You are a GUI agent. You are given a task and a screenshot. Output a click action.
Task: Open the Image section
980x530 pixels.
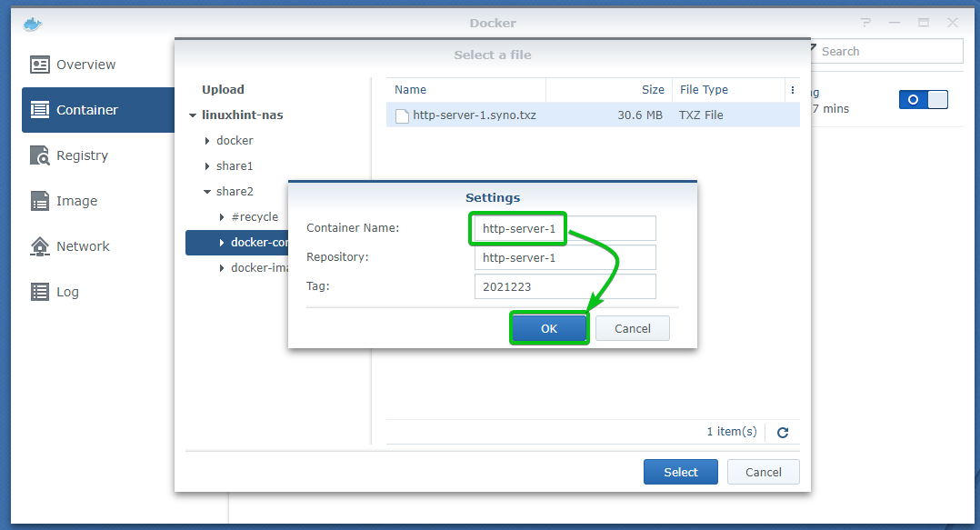[x=77, y=201]
